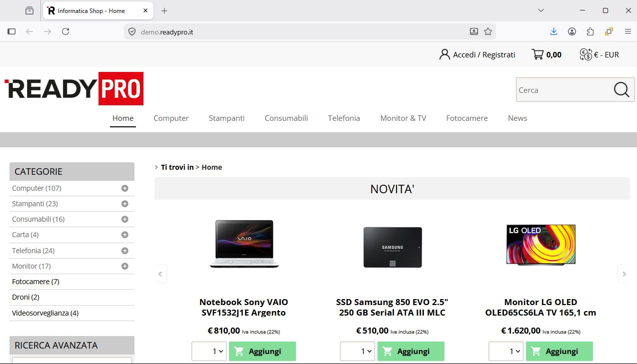Reload the page with refresh icon

(x=65, y=31)
